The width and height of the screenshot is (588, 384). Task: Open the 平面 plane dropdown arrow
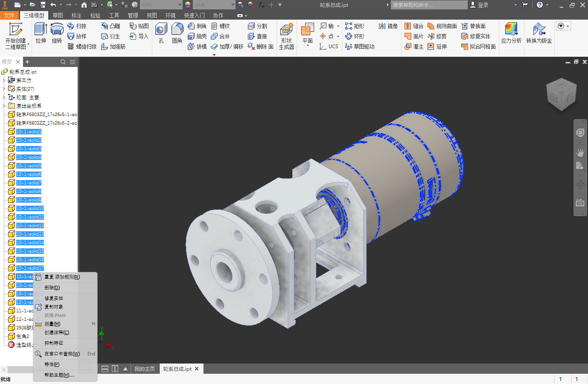pos(307,45)
